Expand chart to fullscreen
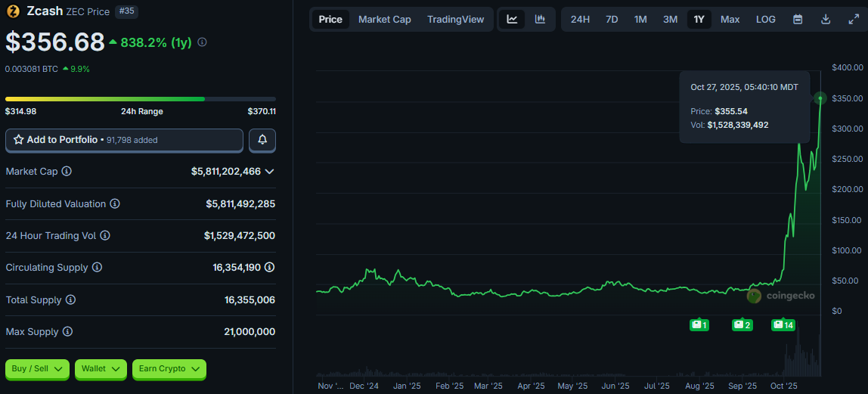Viewport: 868px width, 394px height. (x=854, y=19)
